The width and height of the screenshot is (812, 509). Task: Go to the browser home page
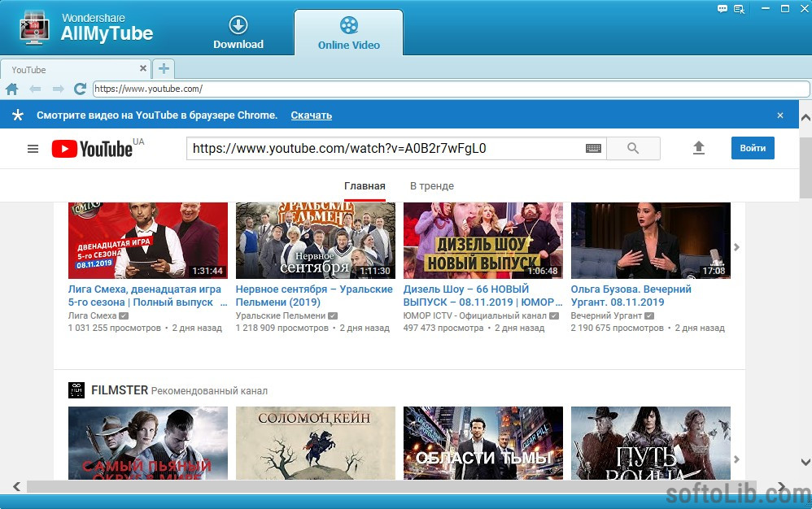[12, 89]
